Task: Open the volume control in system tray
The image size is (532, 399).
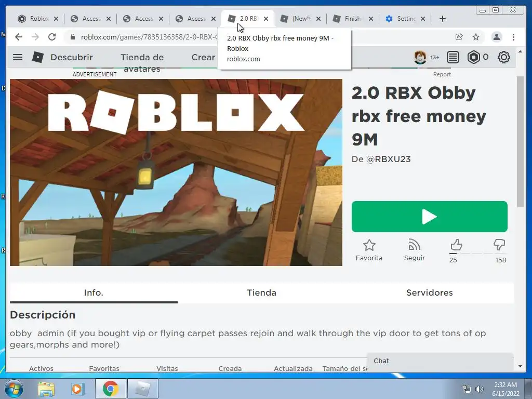Action: [480, 389]
